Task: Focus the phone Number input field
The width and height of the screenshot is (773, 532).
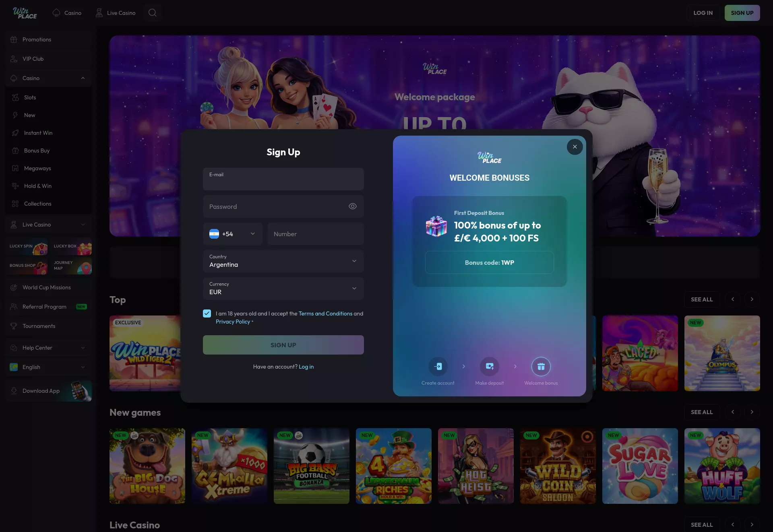Action: [x=316, y=234]
